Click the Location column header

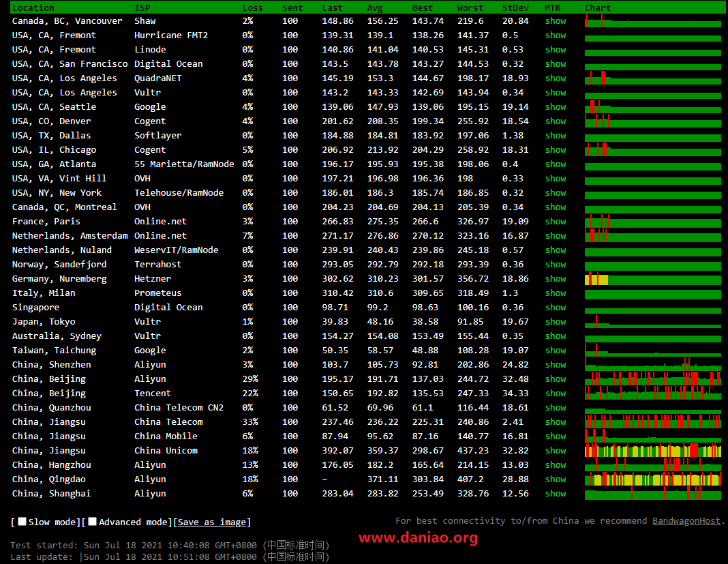pyautogui.click(x=33, y=8)
